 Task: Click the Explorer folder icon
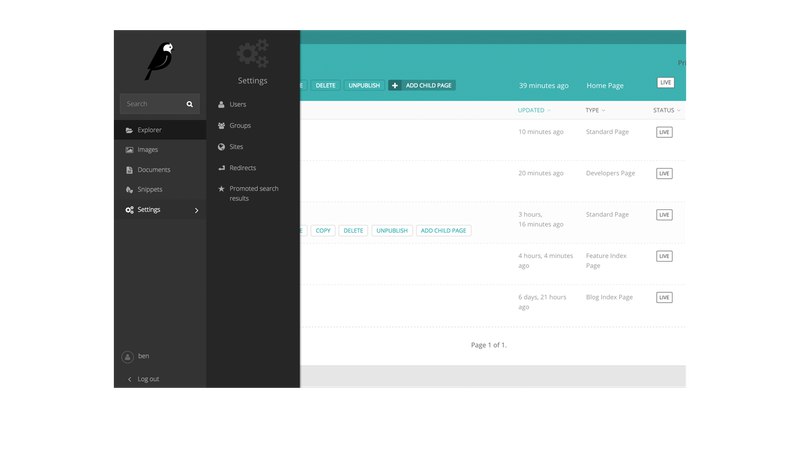point(129,130)
